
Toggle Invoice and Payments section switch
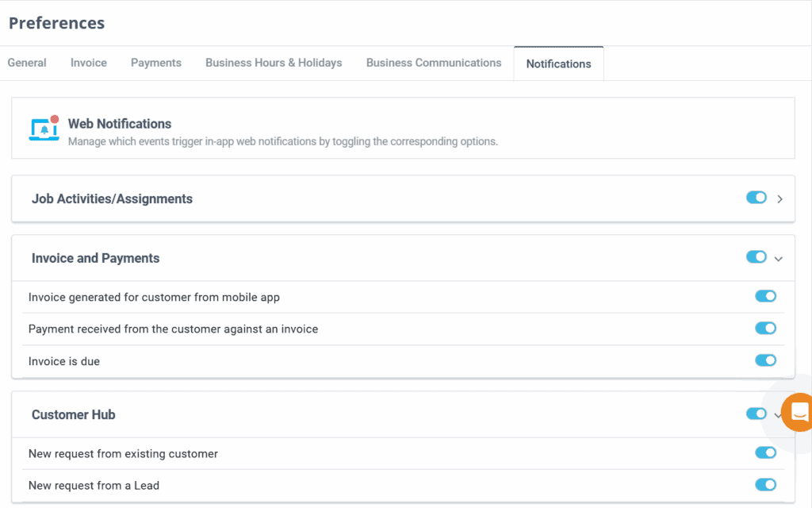pyautogui.click(x=756, y=257)
